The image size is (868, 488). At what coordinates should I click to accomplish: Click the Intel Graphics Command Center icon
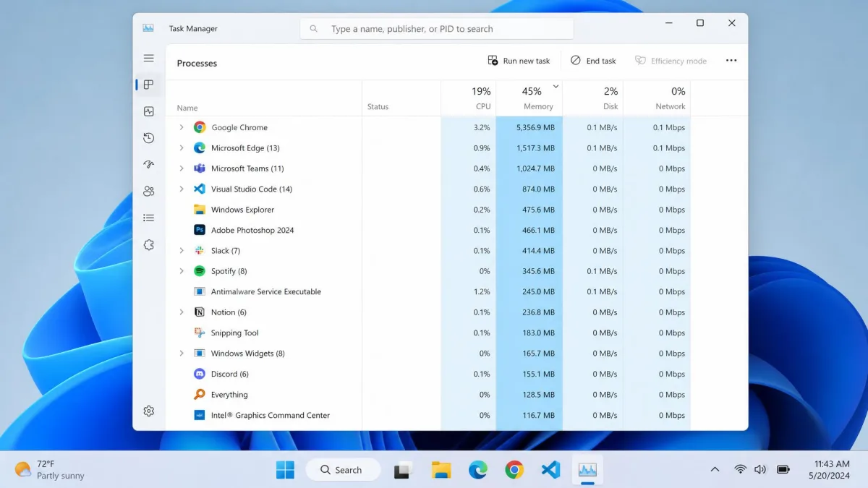click(x=200, y=415)
